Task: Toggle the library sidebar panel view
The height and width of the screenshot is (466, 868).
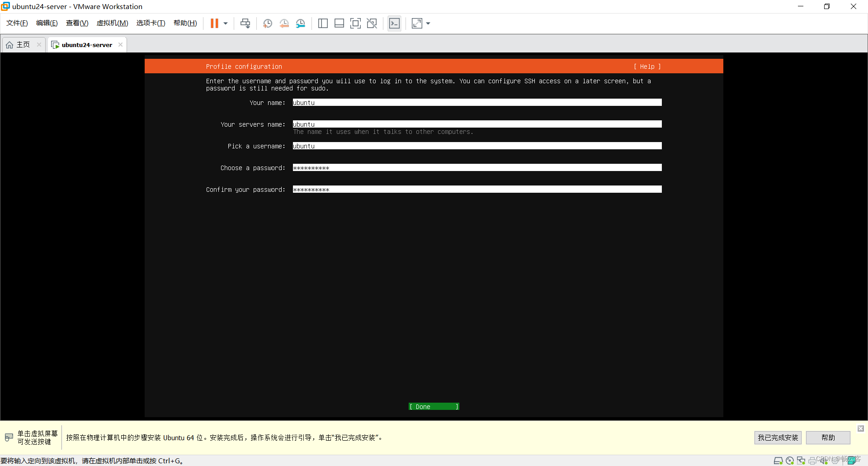Action: [x=323, y=24]
